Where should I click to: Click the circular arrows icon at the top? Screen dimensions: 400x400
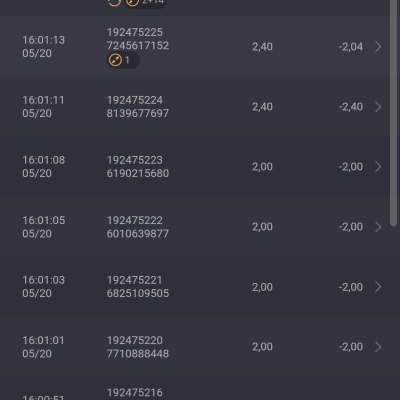tap(114, 3)
